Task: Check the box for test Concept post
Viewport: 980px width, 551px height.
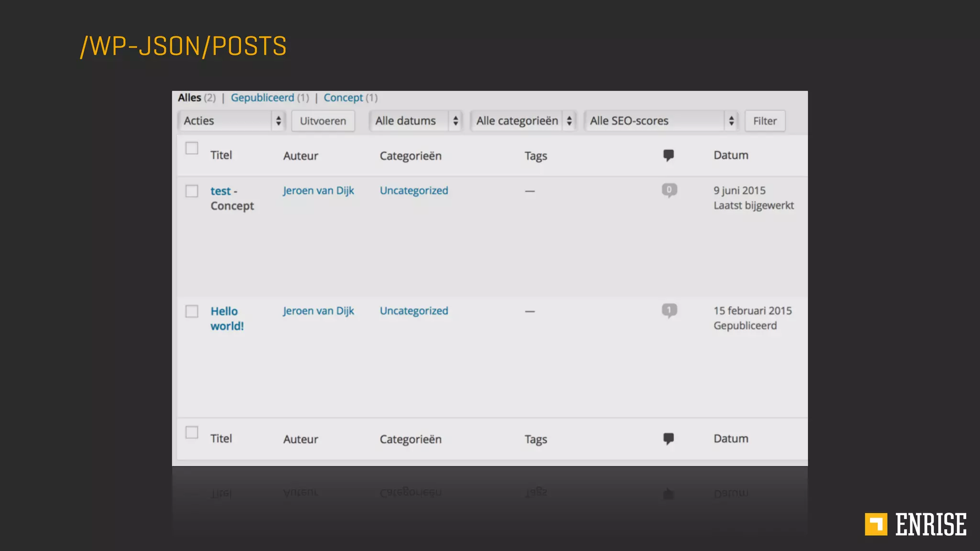Action: (192, 191)
